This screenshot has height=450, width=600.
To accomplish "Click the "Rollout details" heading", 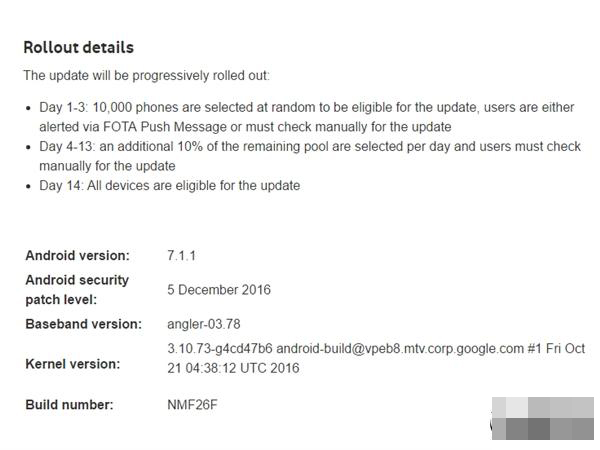I will 78,48.
